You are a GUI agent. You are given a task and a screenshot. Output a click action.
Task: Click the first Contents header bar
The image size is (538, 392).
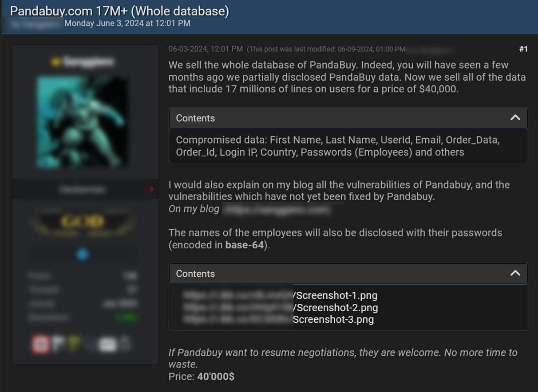tap(348, 118)
